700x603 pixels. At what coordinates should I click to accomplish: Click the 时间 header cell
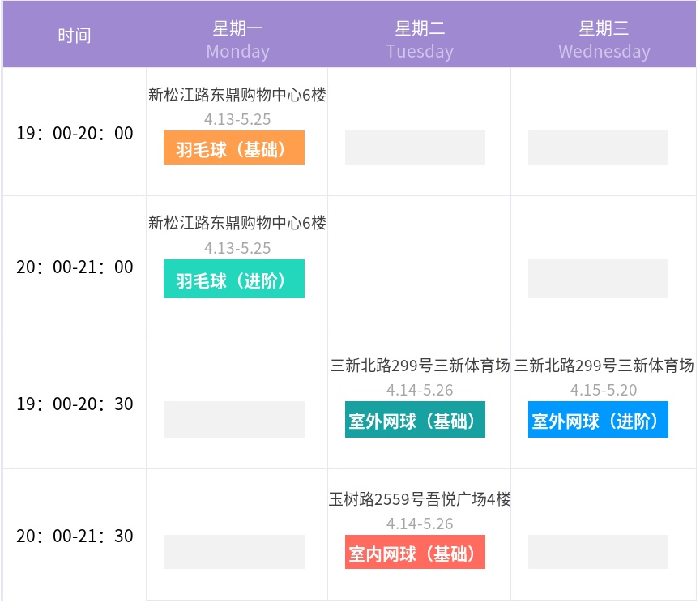75,36
